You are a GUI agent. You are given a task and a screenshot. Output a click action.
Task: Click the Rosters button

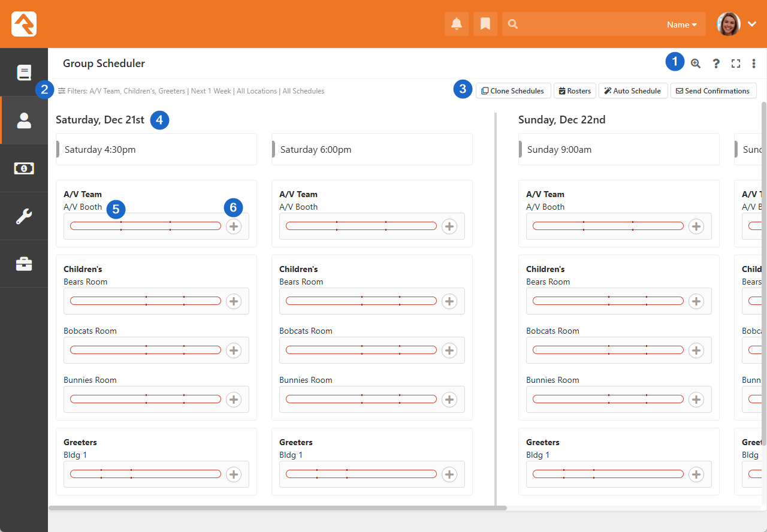pos(575,90)
